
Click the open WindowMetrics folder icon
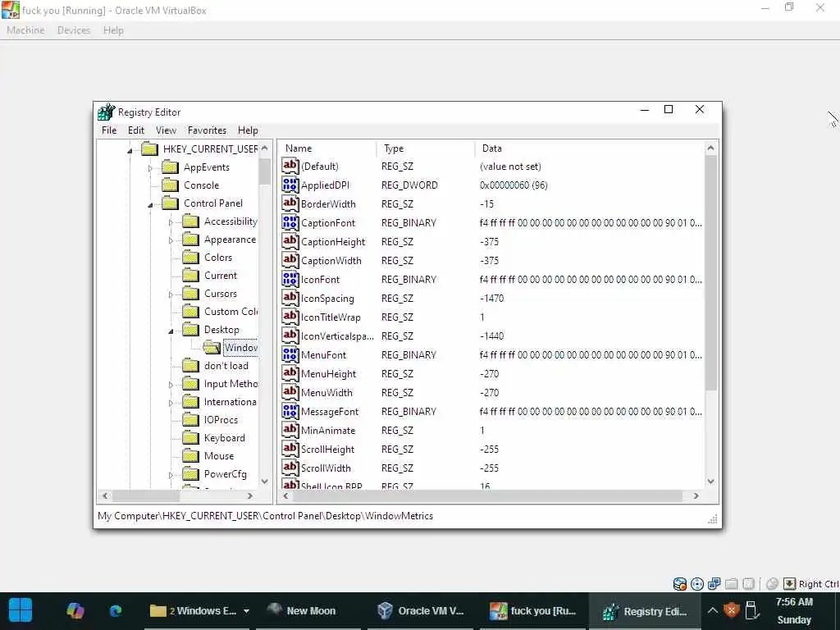[212, 348]
